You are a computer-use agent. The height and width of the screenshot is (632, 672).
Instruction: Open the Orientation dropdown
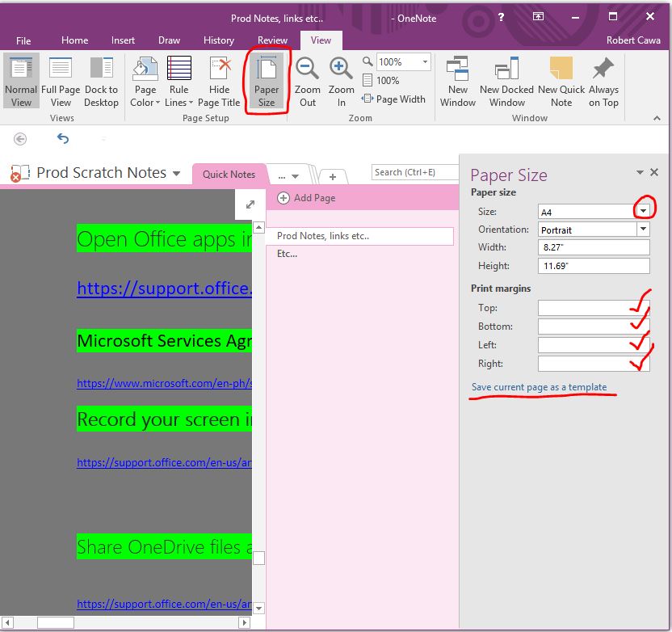coord(643,229)
